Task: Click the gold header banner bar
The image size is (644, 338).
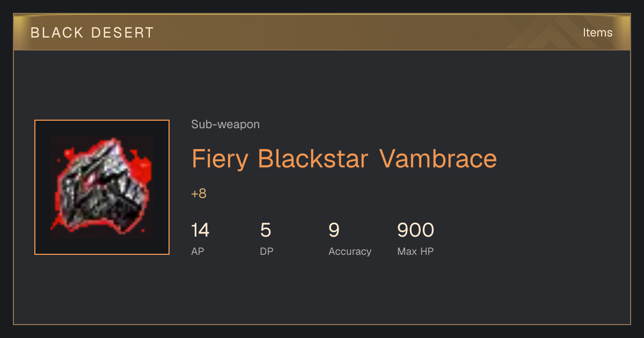Action: (322, 32)
